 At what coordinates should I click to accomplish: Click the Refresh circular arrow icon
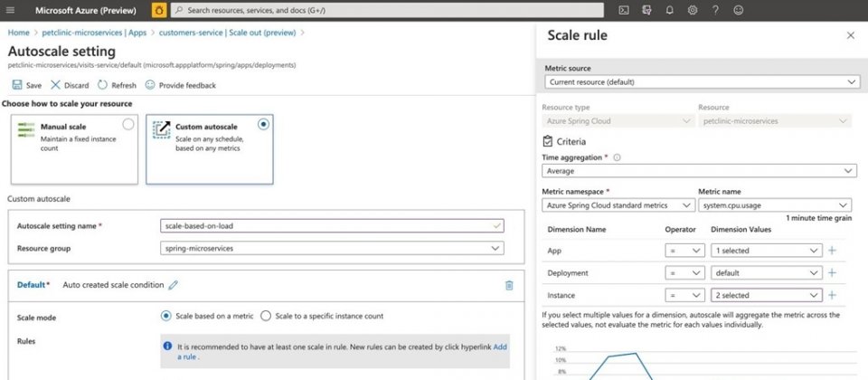(x=102, y=85)
